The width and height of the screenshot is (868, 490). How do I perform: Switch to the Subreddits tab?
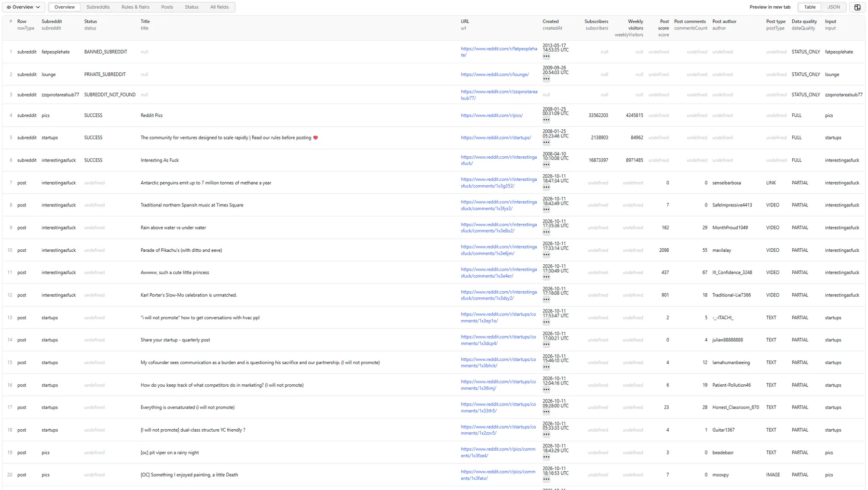[x=98, y=7]
